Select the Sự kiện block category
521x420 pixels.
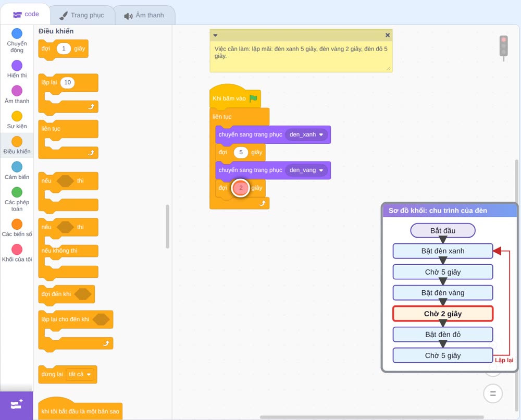[17, 120]
